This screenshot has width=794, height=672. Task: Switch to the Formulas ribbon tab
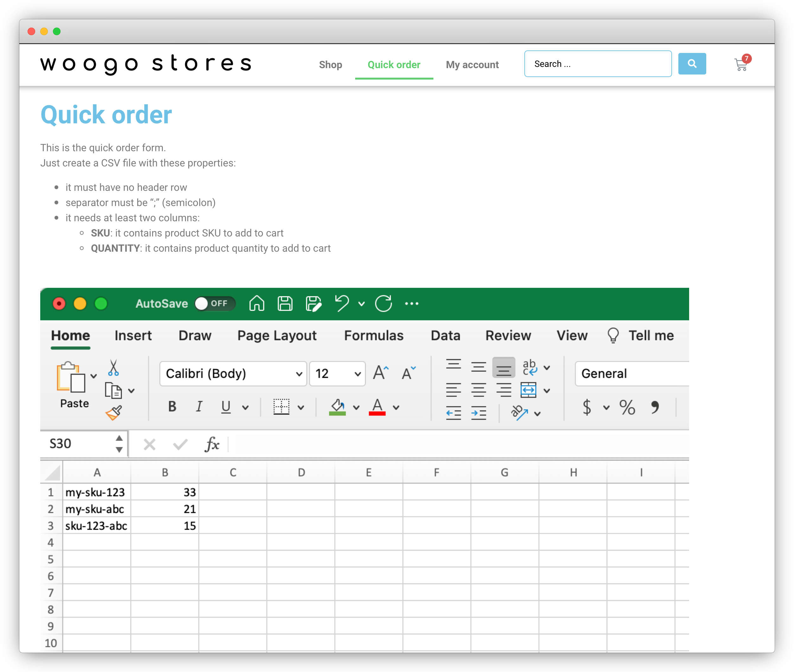(x=374, y=335)
